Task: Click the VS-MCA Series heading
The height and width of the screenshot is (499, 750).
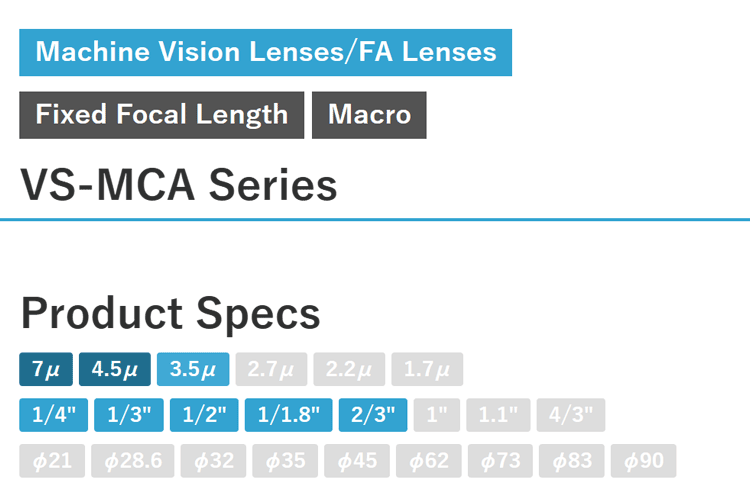Action: (x=178, y=185)
